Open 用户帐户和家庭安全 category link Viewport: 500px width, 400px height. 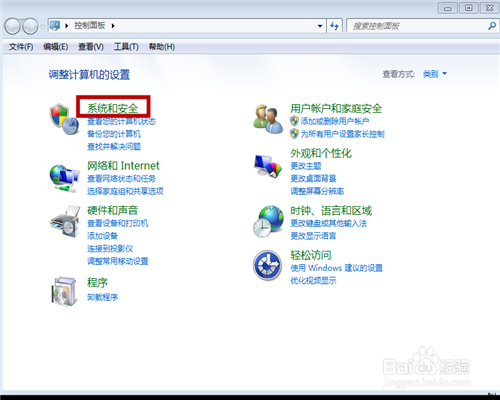tap(336, 108)
